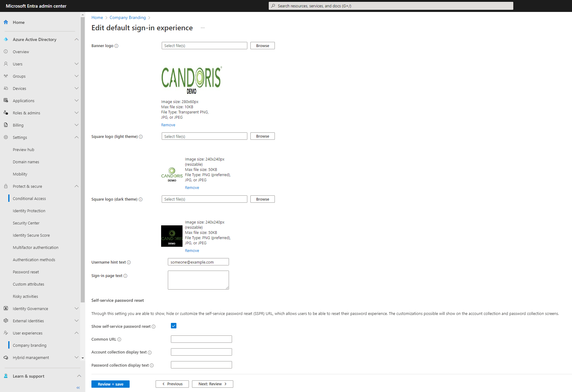Select Authentication methods menu item

click(34, 260)
